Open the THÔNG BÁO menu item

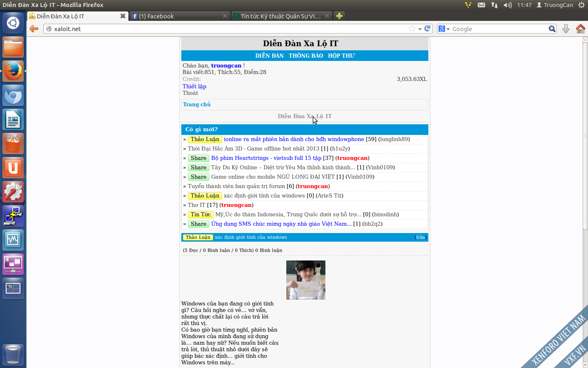(x=306, y=56)
